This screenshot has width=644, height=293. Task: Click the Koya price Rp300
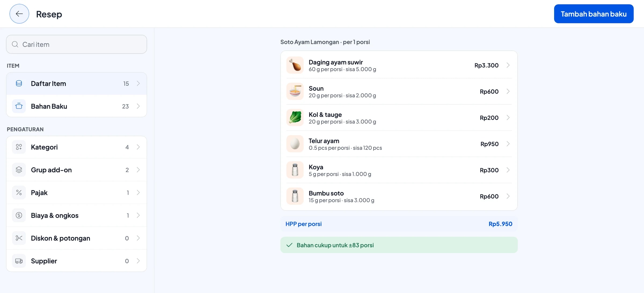tap(489, 170)
